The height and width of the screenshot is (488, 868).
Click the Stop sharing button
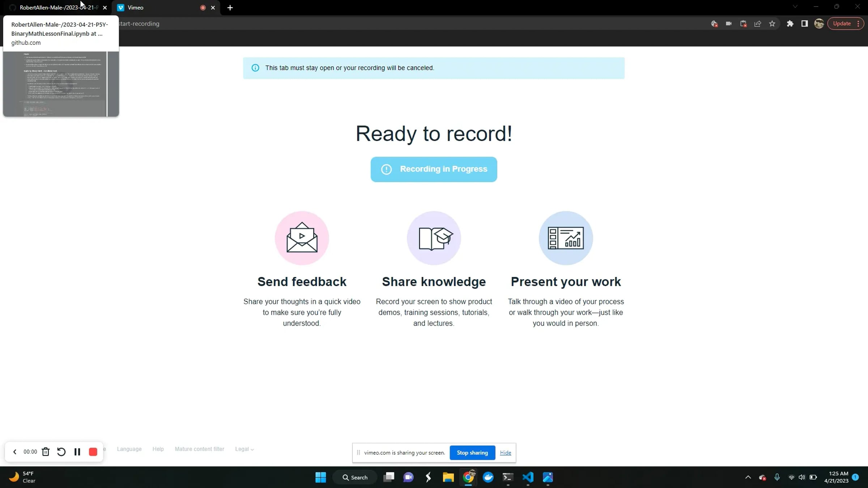(x=472, y=453)
